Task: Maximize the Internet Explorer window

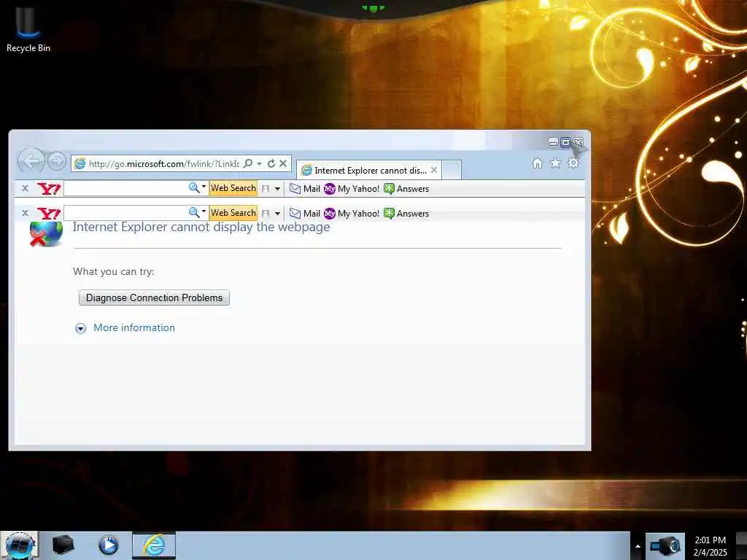Action: (565, 142)
